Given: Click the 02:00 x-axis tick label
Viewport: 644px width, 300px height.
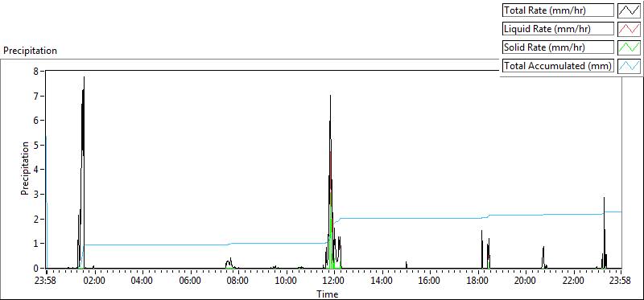Looking at the screenshot, I should 95,282.
